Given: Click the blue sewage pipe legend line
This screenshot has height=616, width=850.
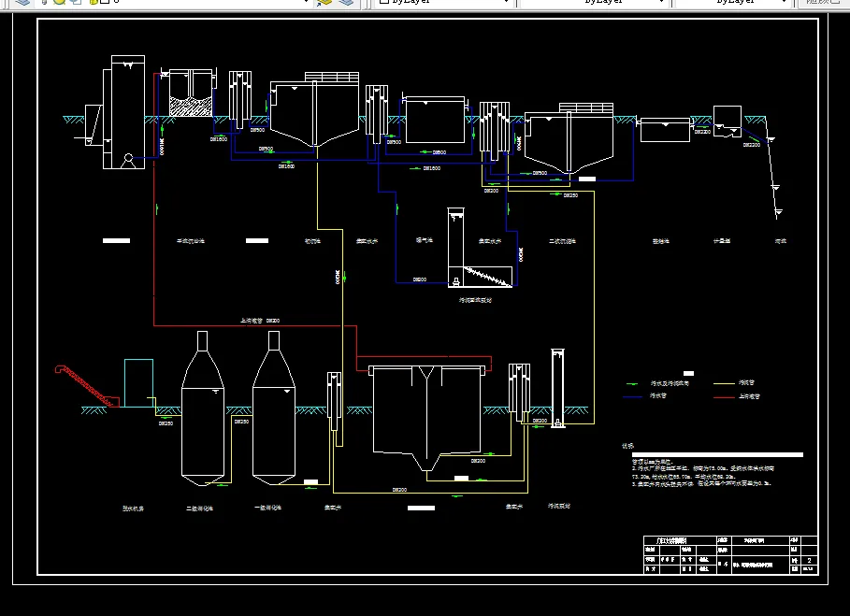Looking at the screenshot, I should click(633, 397).
